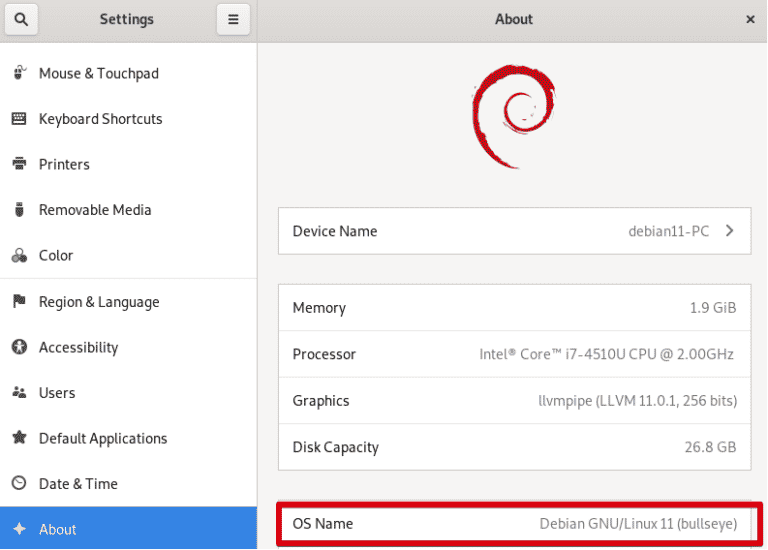The image size is (768, 550).
Task: Click the Keyboard Shortcuts keyboard icon
Action: 19,119
